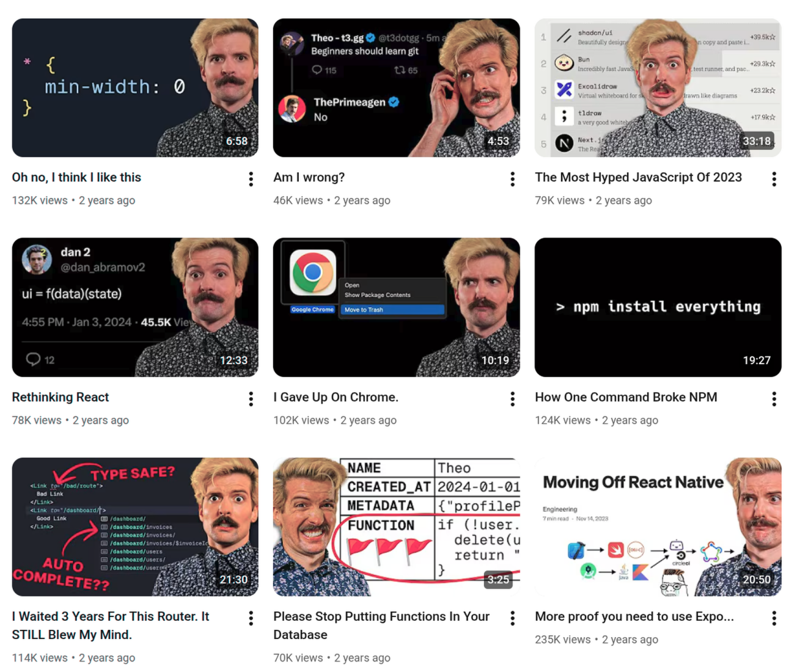Open the "TYPE SAFE? AUTO COMPLETE??" thumbnail

[135, 527]
